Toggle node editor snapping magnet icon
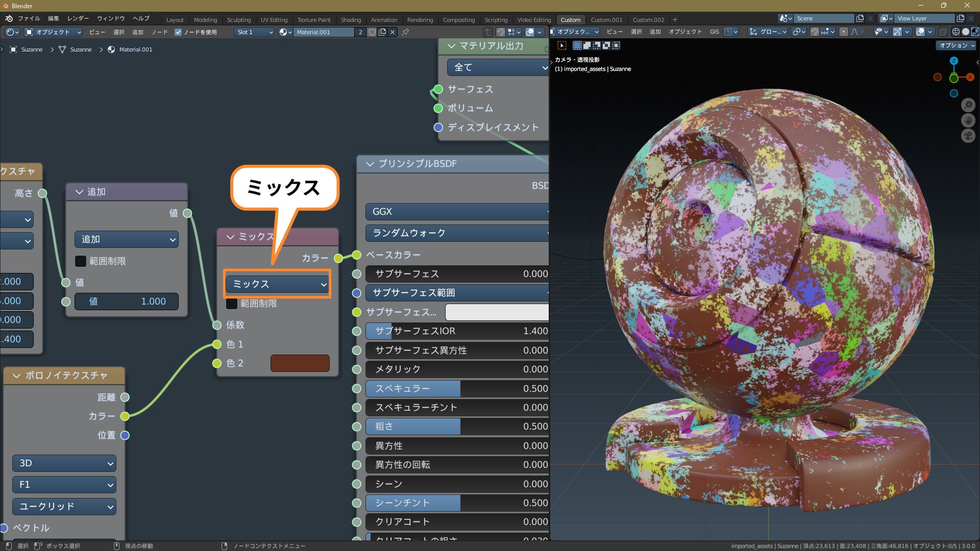Viewport: 980px width, 551px height. (501, 32)
